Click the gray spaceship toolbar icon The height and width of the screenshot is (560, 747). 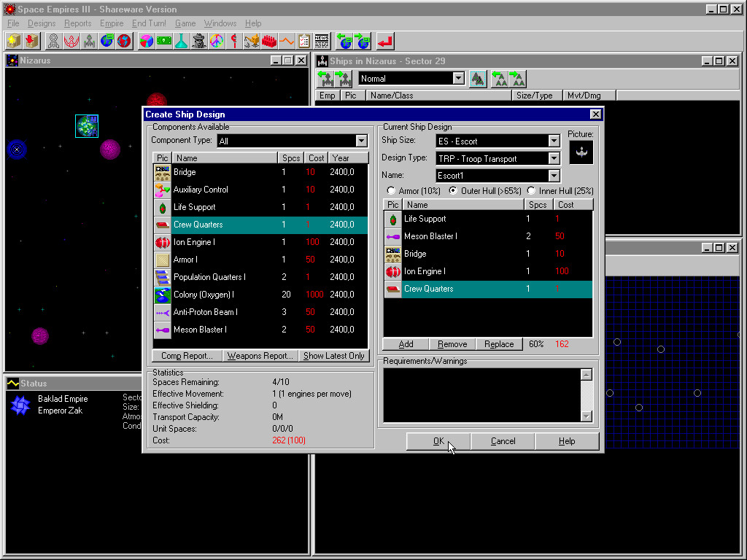point(89,41)
